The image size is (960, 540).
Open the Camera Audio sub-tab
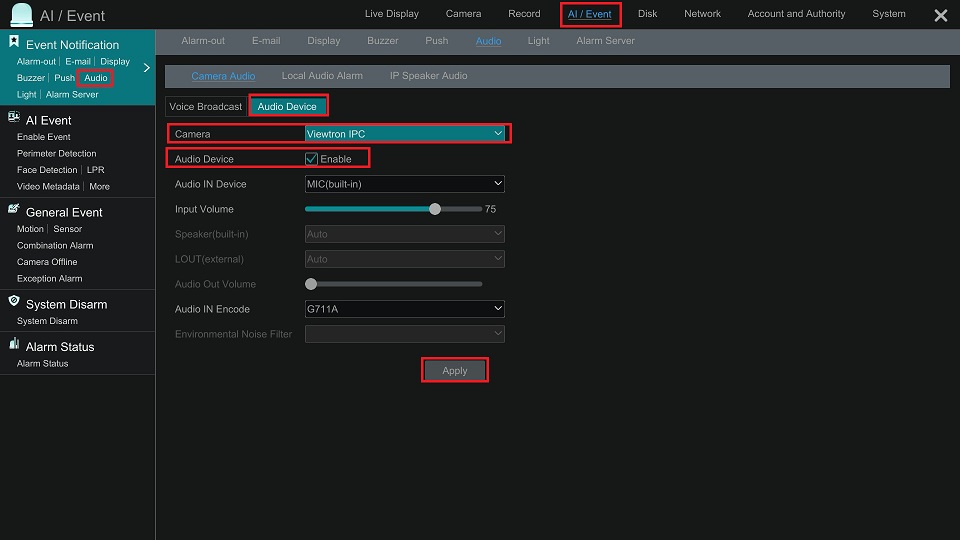coord(223,76)
